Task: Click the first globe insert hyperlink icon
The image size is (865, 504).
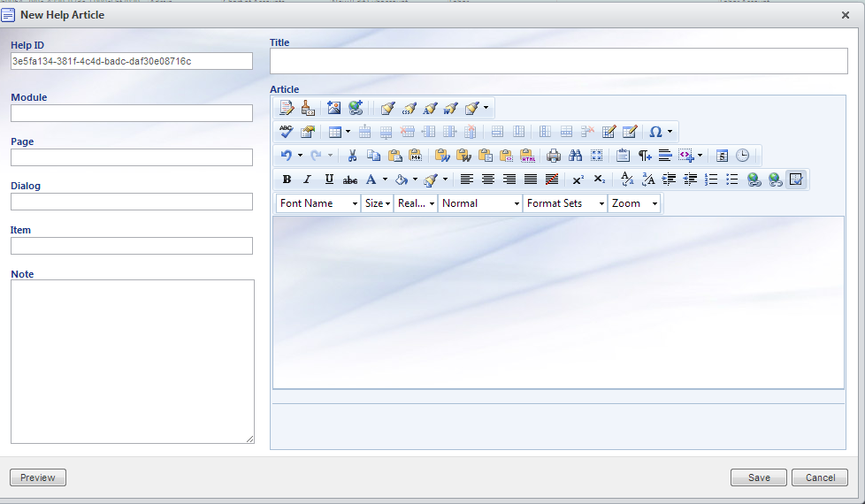Action: tap(754, 179)
